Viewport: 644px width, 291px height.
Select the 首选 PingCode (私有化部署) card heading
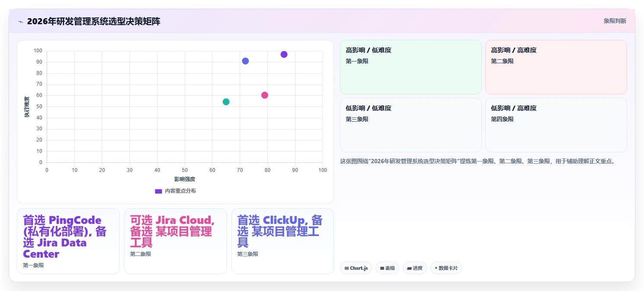65,237
